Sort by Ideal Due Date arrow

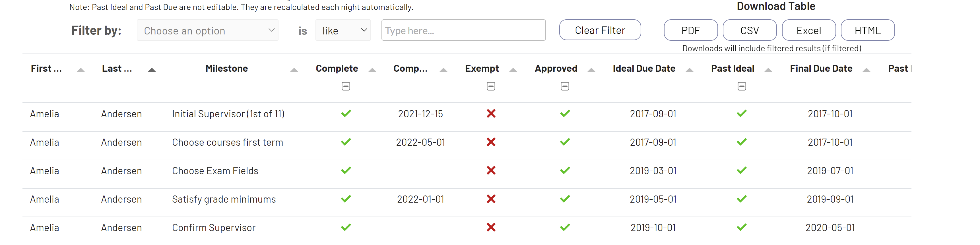pos(689,70)
